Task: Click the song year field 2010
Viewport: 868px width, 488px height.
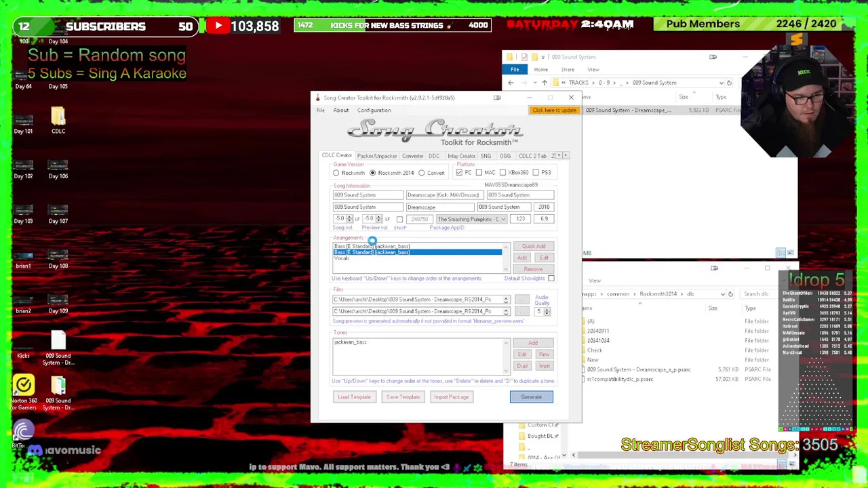Action: tap(544, 207)
